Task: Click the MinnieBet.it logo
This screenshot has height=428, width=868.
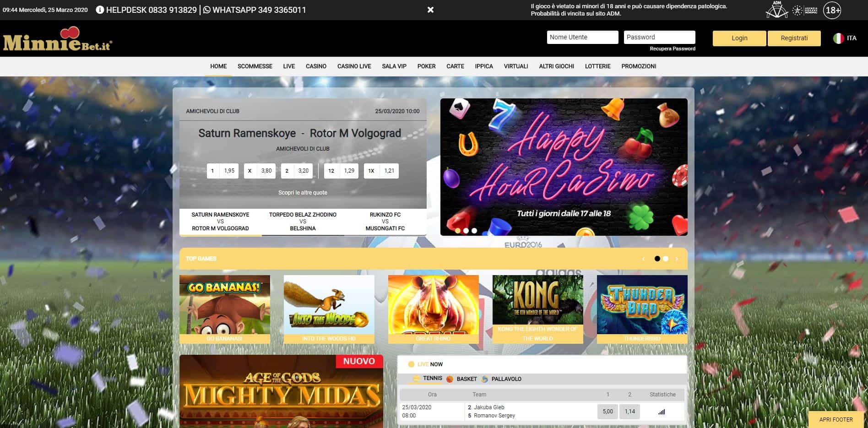Action: [58, 39]
